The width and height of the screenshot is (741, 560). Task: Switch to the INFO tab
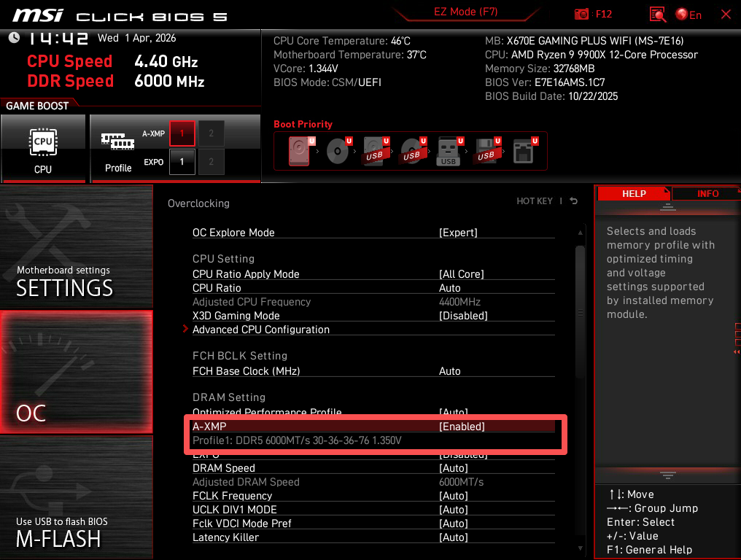707,193
